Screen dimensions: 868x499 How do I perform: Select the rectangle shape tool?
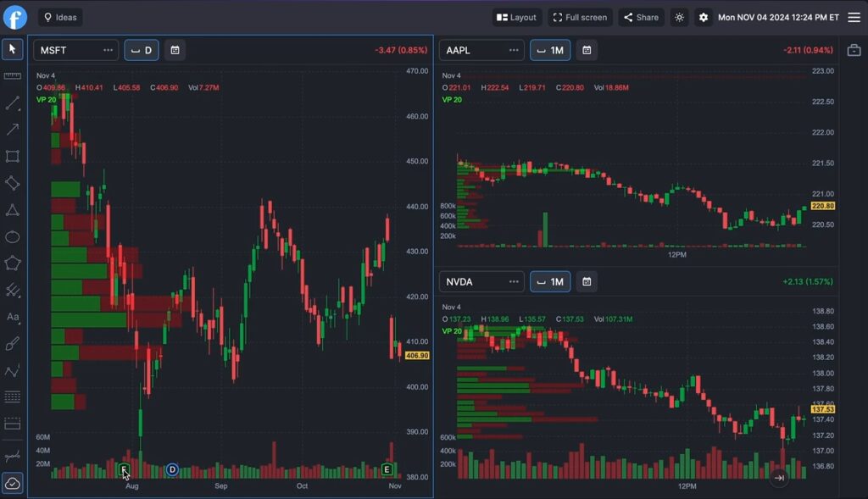[12, 156]
